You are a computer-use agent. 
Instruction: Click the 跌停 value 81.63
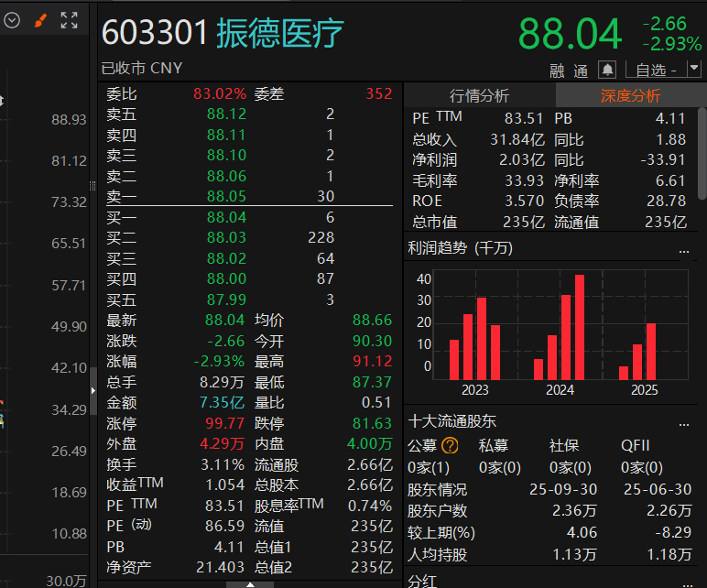372,423
